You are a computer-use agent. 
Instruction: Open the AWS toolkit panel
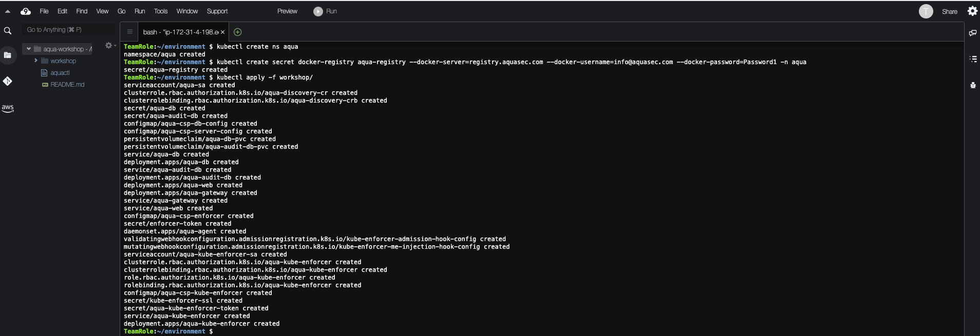pos(8,108)
